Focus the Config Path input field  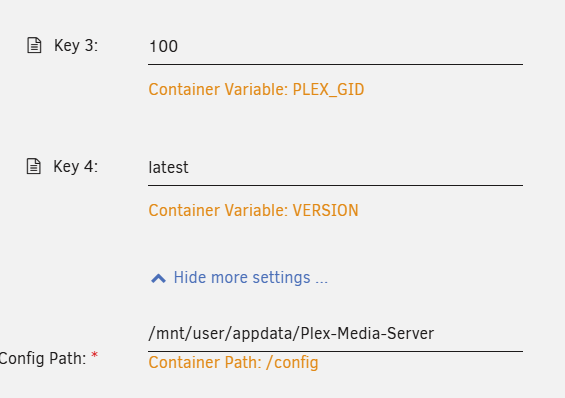(x=335, y=334)
